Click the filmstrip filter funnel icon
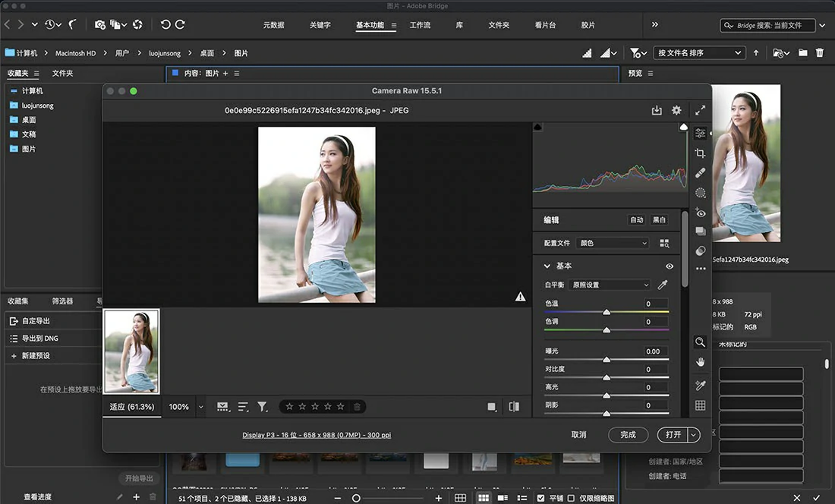The image size is (835, 504). click(262, 407)
